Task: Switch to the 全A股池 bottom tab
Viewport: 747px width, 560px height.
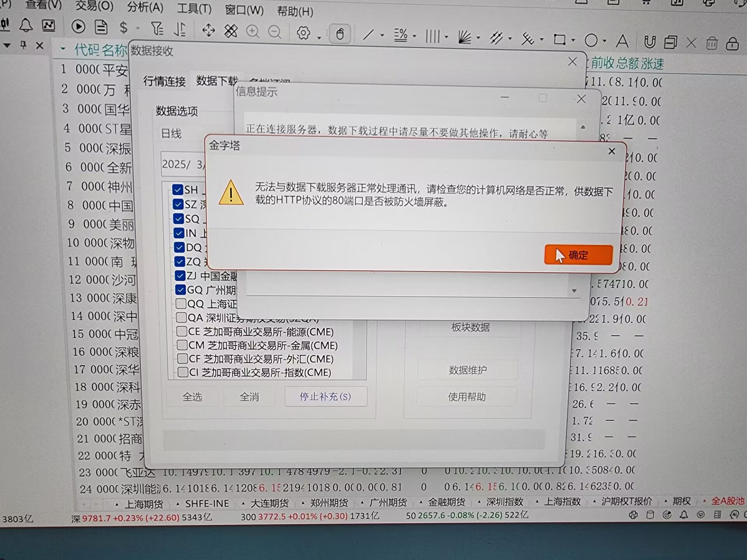Action: (x=728, y=501)
